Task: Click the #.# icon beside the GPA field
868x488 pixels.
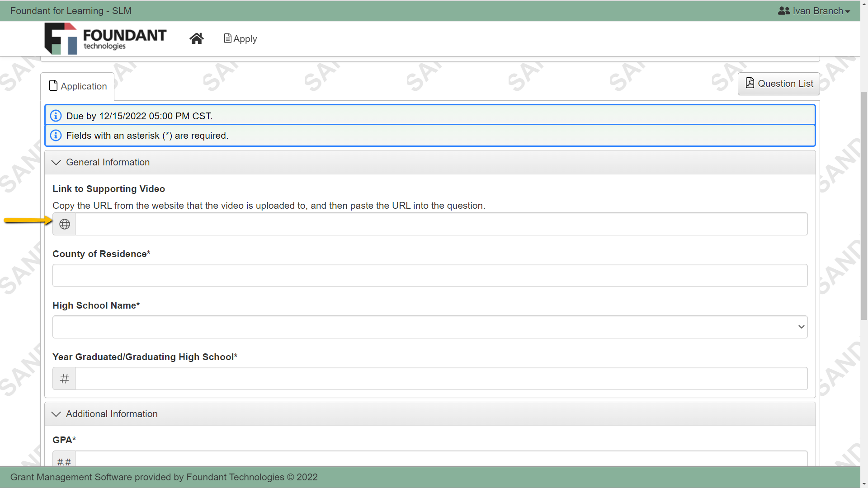Action: point(64,462)
